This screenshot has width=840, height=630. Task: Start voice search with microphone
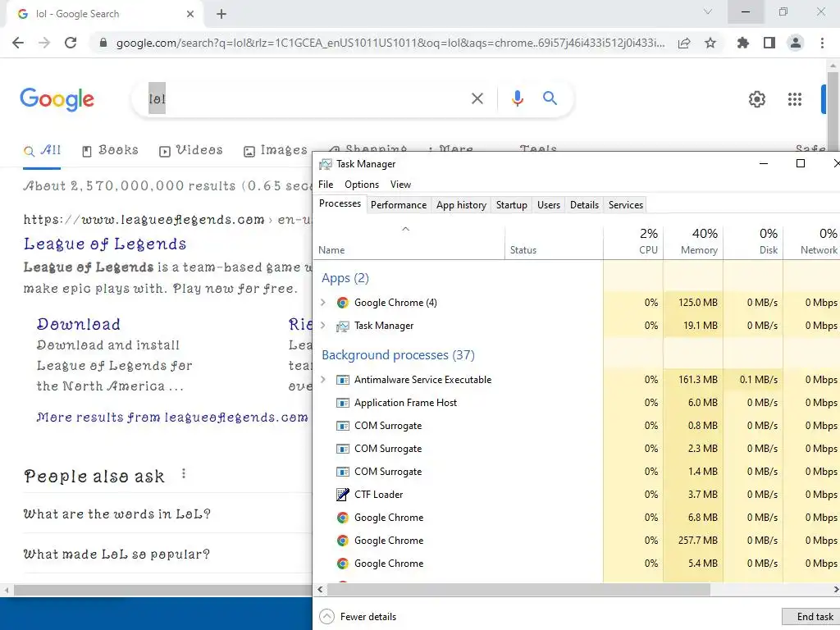pos(517,98)
